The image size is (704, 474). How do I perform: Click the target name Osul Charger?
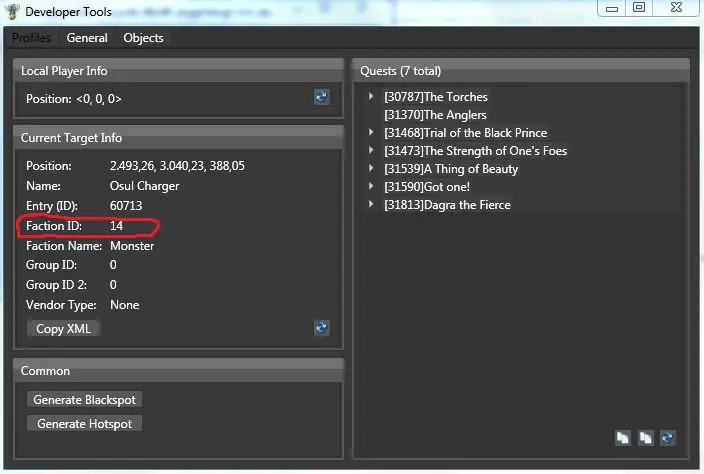(145, 186)
